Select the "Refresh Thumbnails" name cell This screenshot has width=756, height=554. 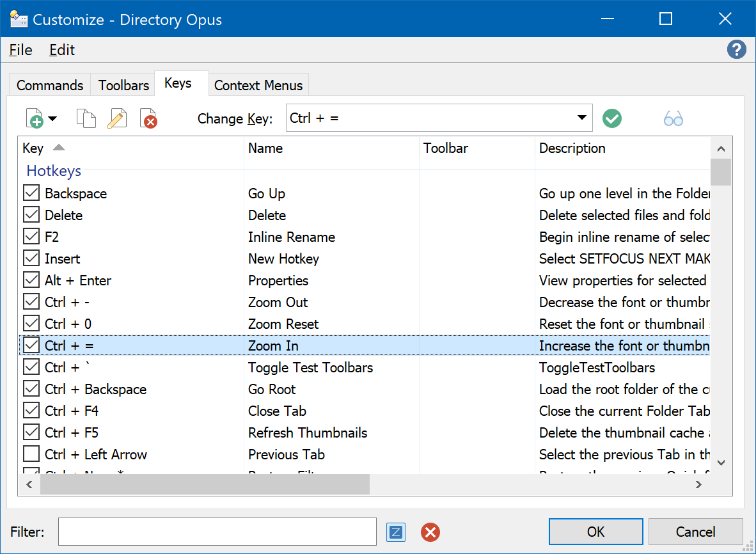pyautogui.click(x=308, y=432)
